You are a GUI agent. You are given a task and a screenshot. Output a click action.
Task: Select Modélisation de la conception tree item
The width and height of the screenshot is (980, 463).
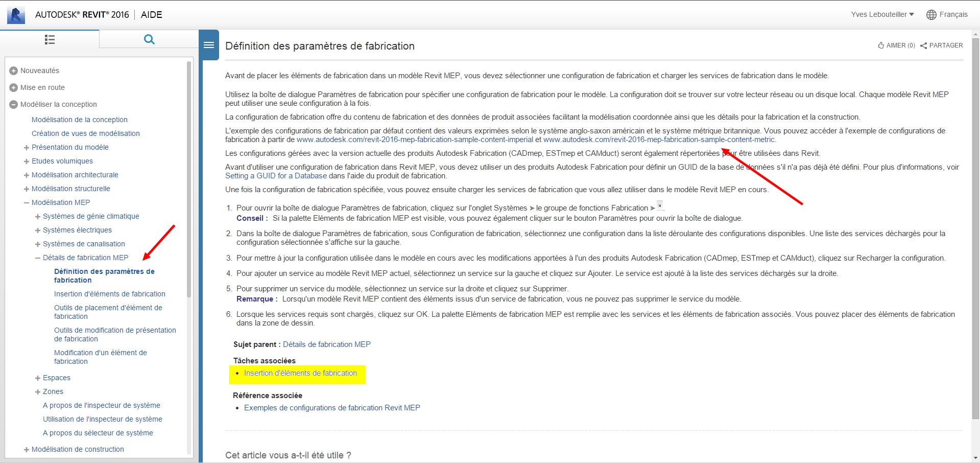(x=79, y=120)
